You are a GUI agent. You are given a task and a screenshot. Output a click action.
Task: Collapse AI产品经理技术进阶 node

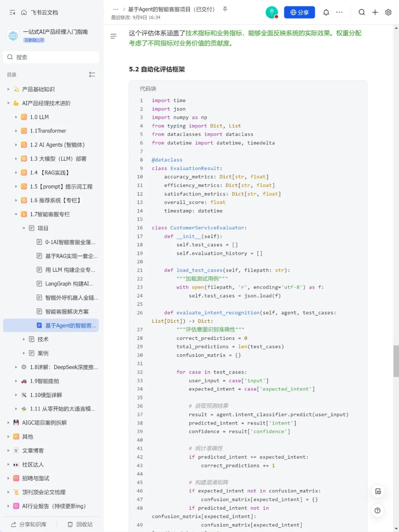coord(8,103)
